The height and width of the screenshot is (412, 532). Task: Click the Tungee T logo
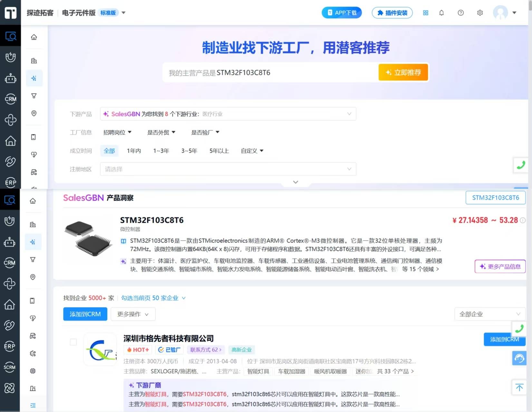[10, 13]
